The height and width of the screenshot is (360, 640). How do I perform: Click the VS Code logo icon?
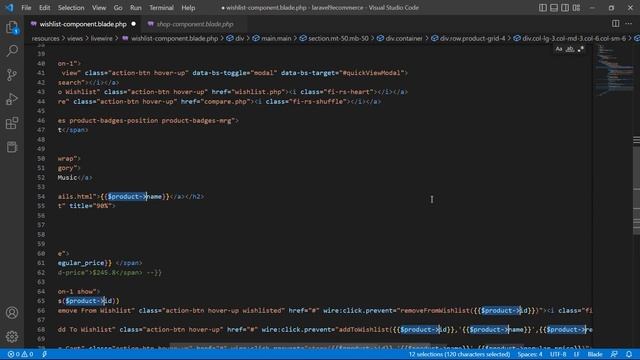[x=9, y=7]
